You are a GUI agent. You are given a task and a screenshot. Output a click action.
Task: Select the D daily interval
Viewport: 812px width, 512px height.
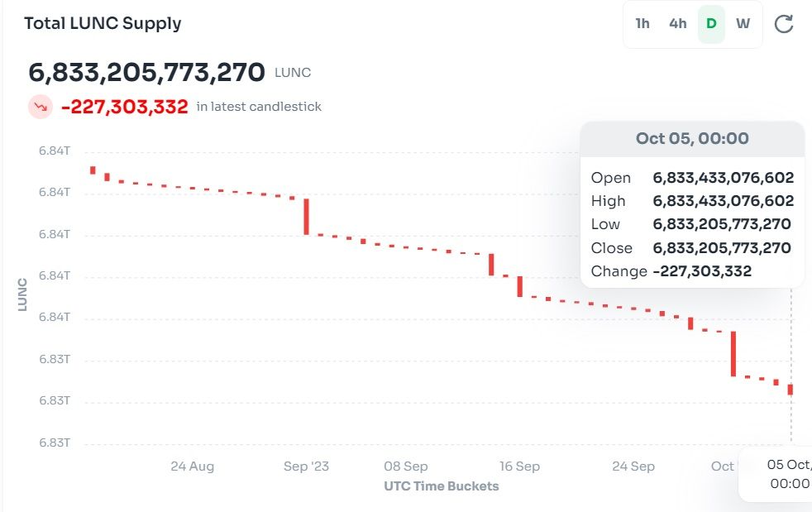tap(711, 24)
